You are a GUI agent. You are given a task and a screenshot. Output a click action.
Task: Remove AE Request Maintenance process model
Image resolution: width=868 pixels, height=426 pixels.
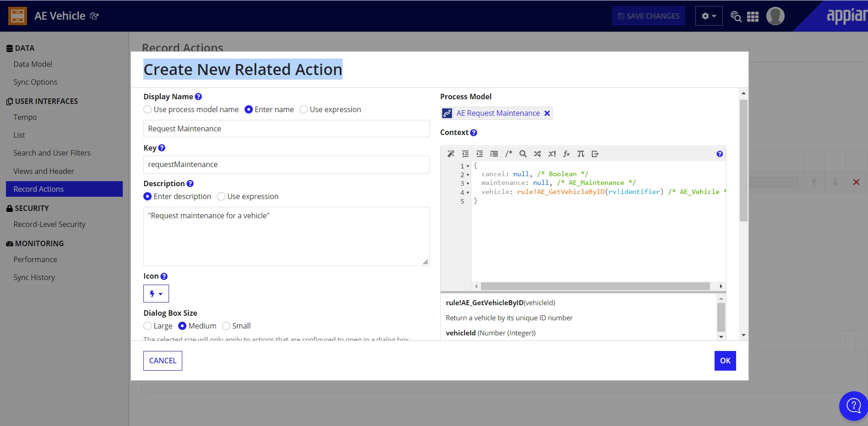point(547,113)
